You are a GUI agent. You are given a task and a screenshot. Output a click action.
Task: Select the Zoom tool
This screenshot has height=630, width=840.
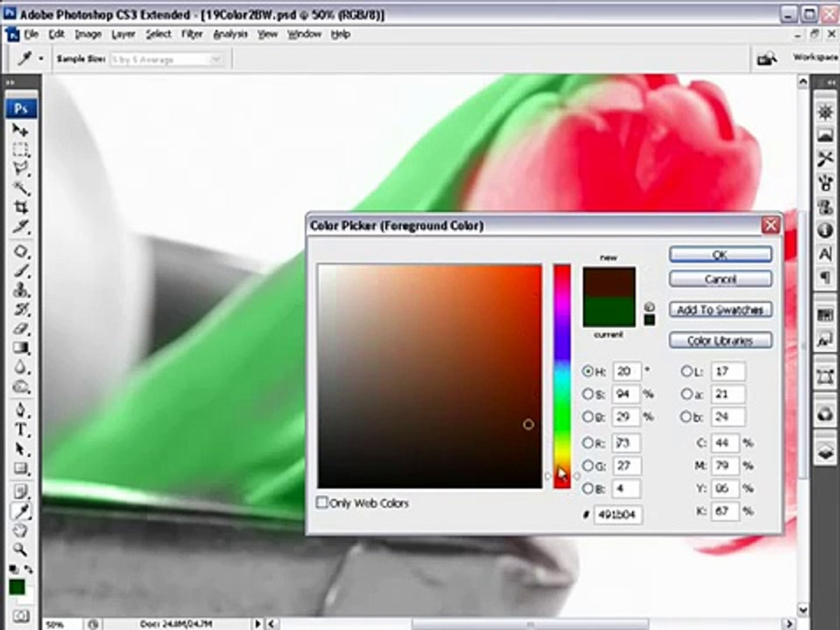[x=20, y=550]
